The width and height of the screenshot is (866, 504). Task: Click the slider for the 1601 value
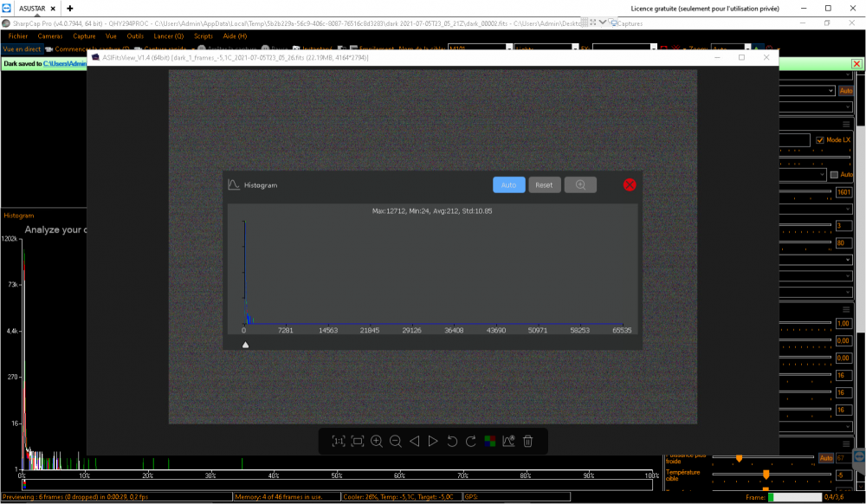click(x=805, y=191)
